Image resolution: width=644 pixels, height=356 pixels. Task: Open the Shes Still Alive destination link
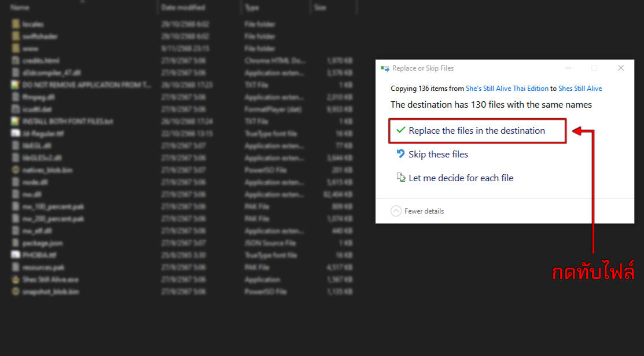click(x=580, y=89)
